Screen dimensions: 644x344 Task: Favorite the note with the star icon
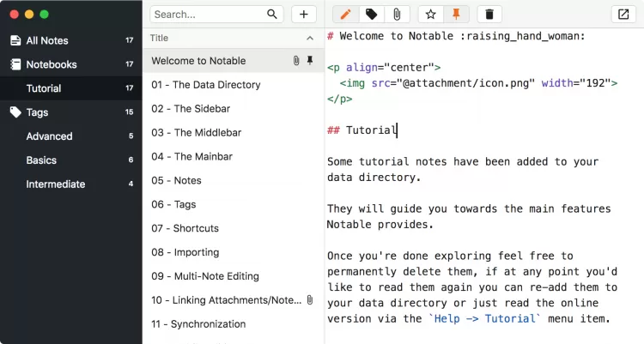(x=430, y=15)
